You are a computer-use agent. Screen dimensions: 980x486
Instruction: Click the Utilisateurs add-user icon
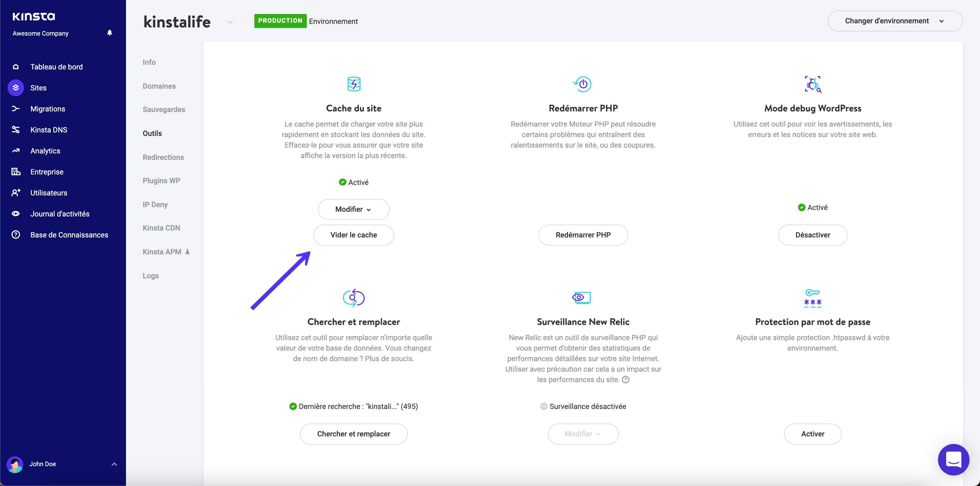(15, 193)
